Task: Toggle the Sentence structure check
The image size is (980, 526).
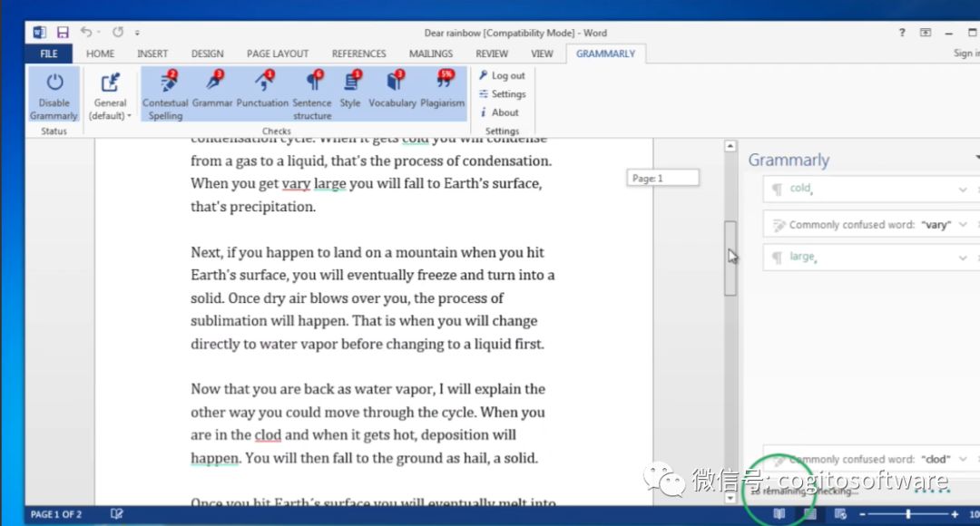Action: [312, 95]
